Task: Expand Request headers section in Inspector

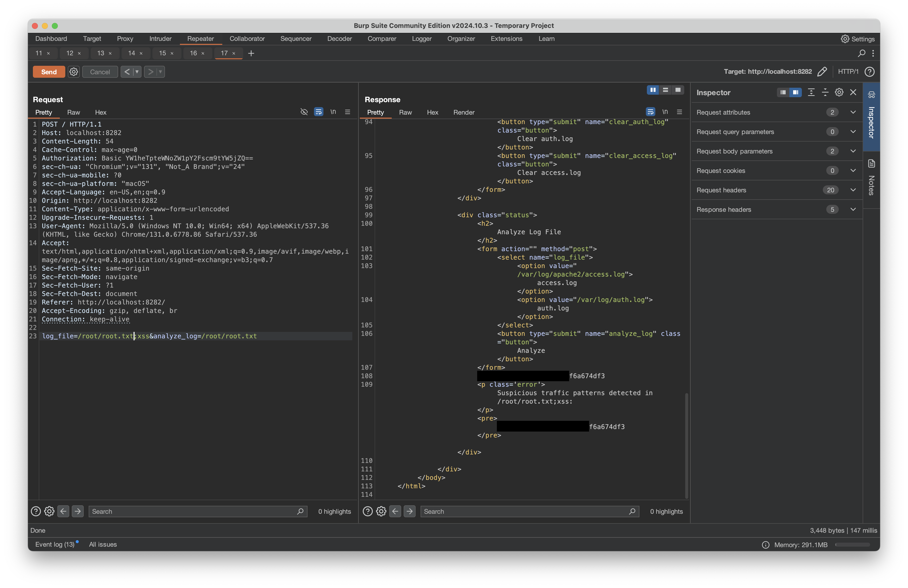Action: pyautogui.click(x=853, y=190)
